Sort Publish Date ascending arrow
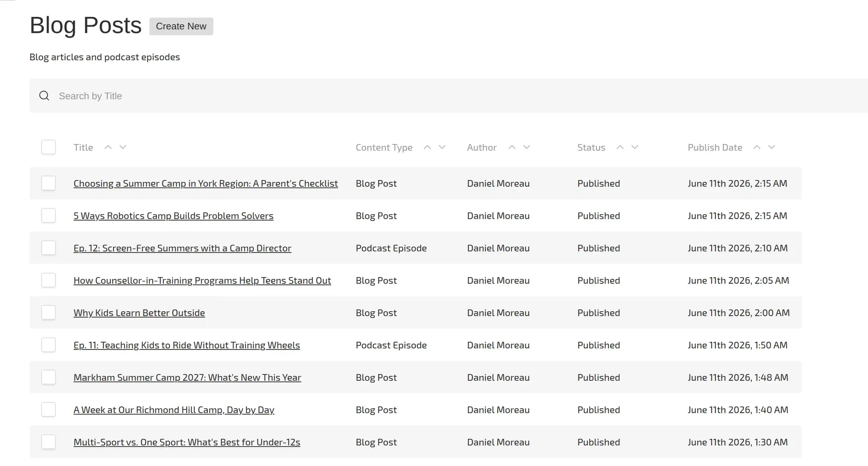The image size is (868, 466). pos(757,147)
